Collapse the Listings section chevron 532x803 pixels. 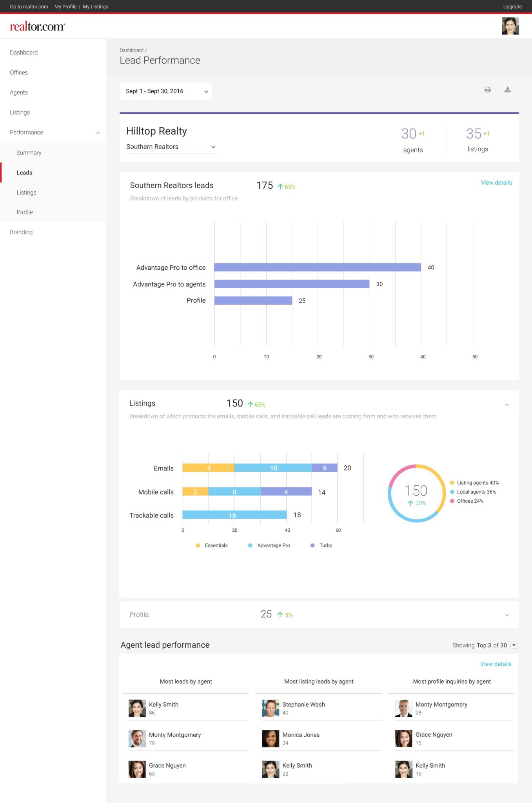[x=507, y=405]
